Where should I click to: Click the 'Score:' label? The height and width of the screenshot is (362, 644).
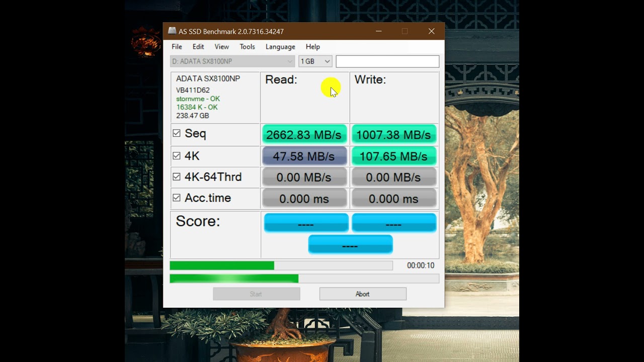pyautogui.click(x=198, y=221)
